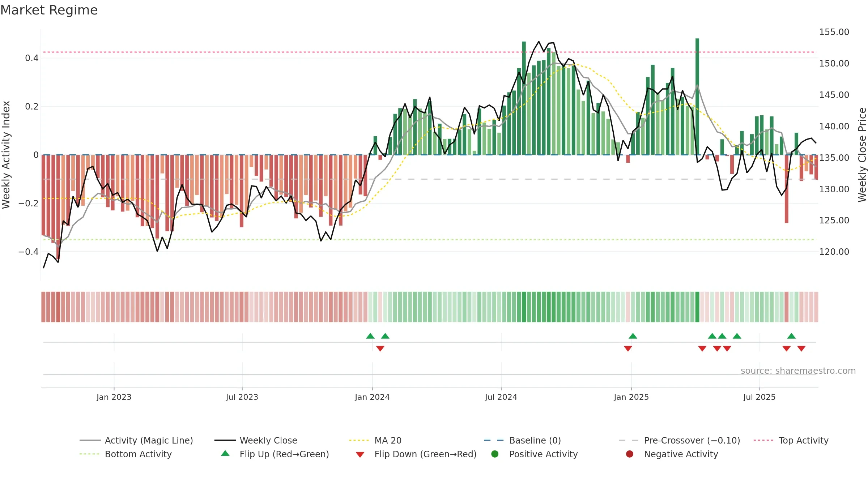The height and width of the screenshot is (488, 868).
Task: Click the flip-up marker at Jan 2025
Action: (633, 336)
